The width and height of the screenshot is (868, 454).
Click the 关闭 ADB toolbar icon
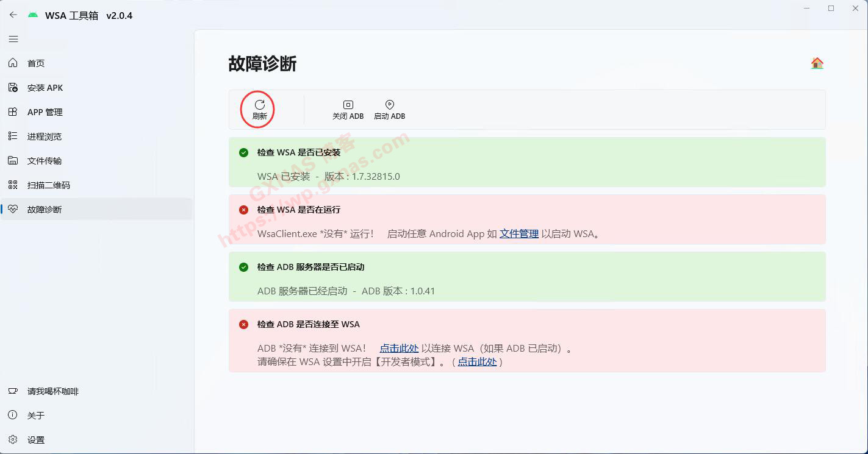point(348,105)
